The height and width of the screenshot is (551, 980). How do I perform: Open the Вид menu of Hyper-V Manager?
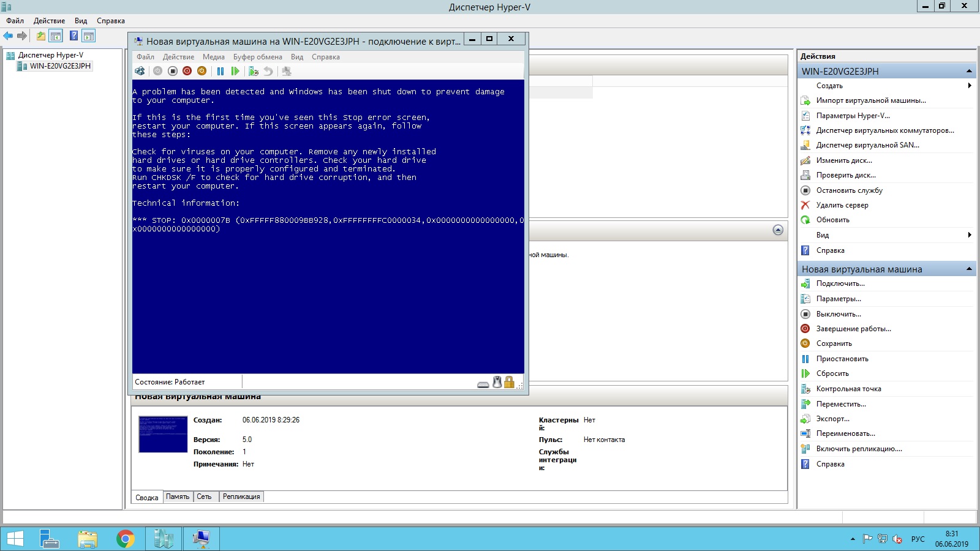81,21
